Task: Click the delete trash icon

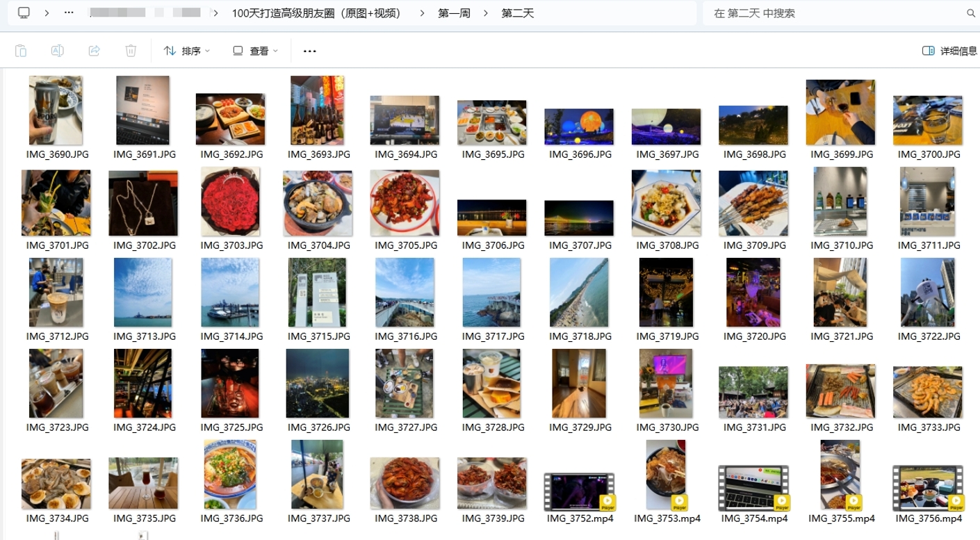Action: [x=131, y=51]
